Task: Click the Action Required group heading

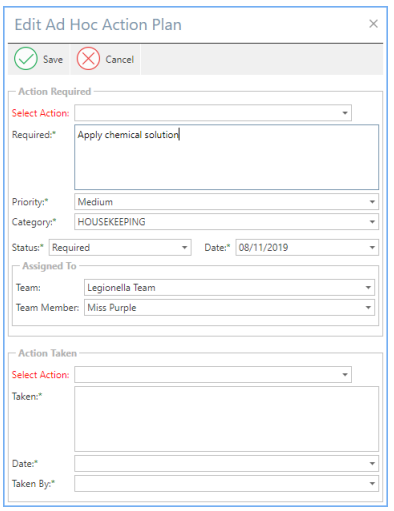Action: [x=55, y=92]
